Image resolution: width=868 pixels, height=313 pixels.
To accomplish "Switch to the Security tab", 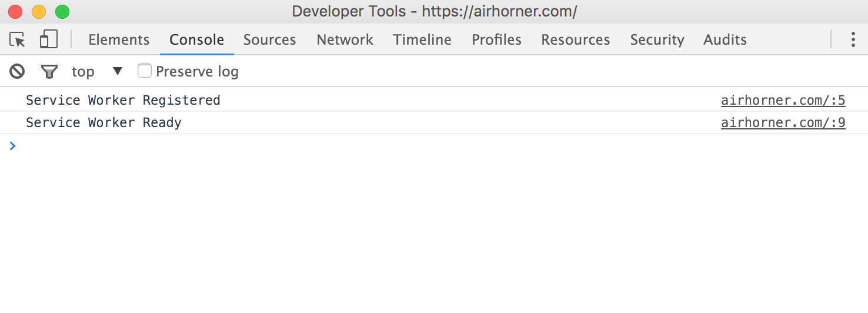I will point(657,40).
